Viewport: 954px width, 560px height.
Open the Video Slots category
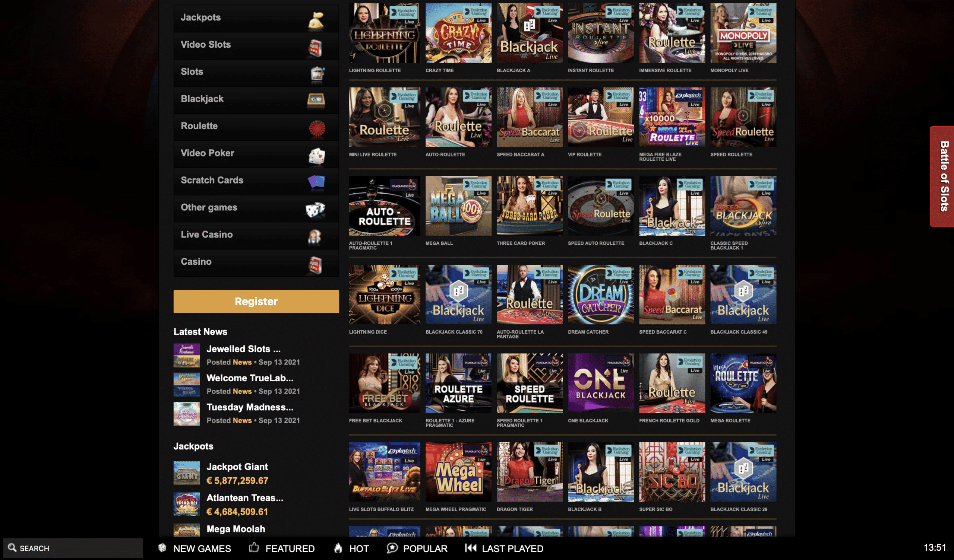click(x=256, y=45)
